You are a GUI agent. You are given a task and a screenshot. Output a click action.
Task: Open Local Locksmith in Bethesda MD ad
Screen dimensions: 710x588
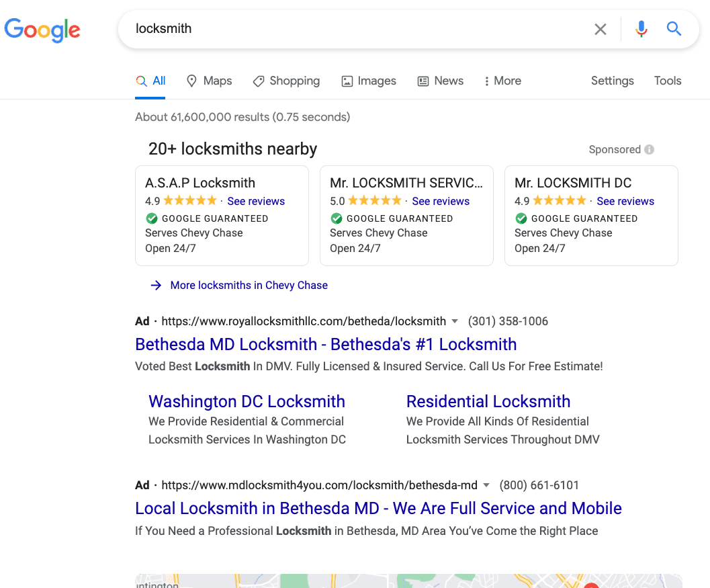[x=378, y=508]
